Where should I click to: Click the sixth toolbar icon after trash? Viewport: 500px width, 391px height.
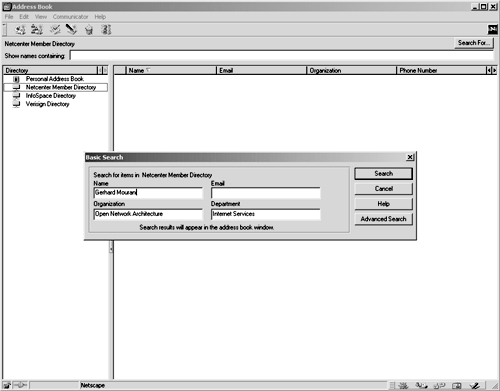[x=106, y=30]
